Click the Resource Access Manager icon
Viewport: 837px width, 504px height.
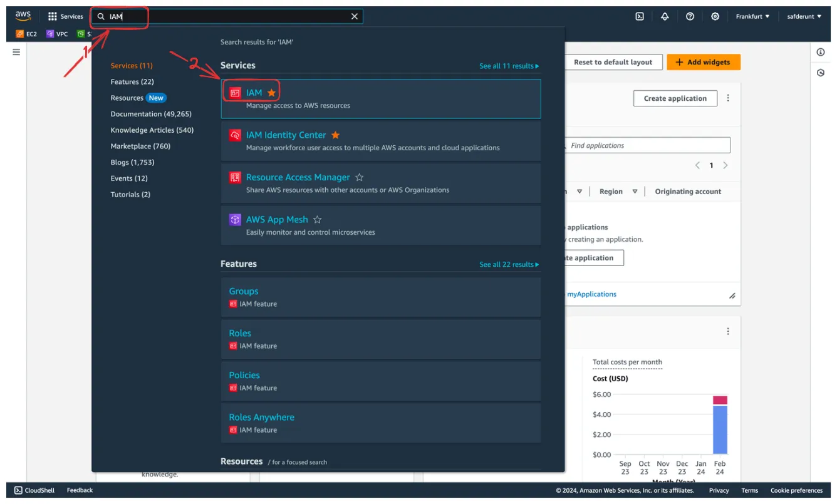pos(235,178)
